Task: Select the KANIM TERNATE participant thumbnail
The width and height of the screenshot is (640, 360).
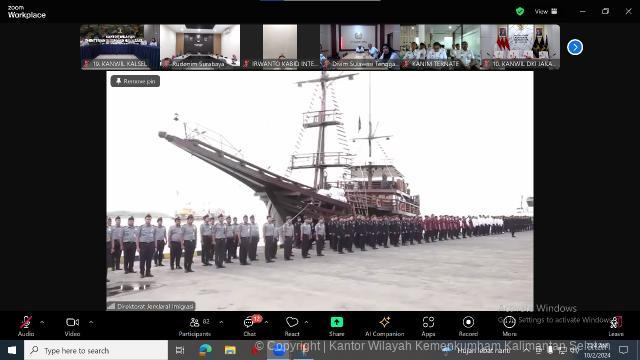Action: [x=440, y=47]
